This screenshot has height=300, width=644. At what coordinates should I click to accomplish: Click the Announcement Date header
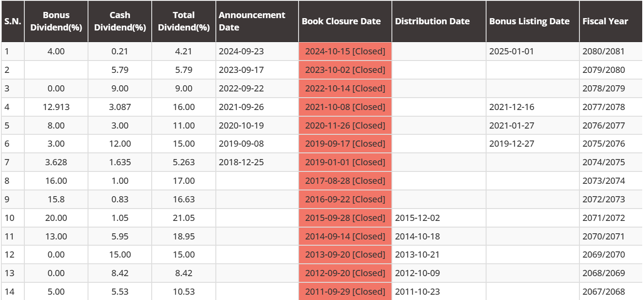pos(257,21)
